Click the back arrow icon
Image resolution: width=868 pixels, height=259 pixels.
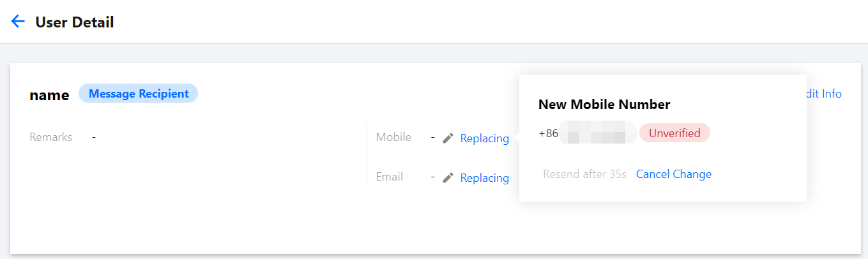coord(18,22)
